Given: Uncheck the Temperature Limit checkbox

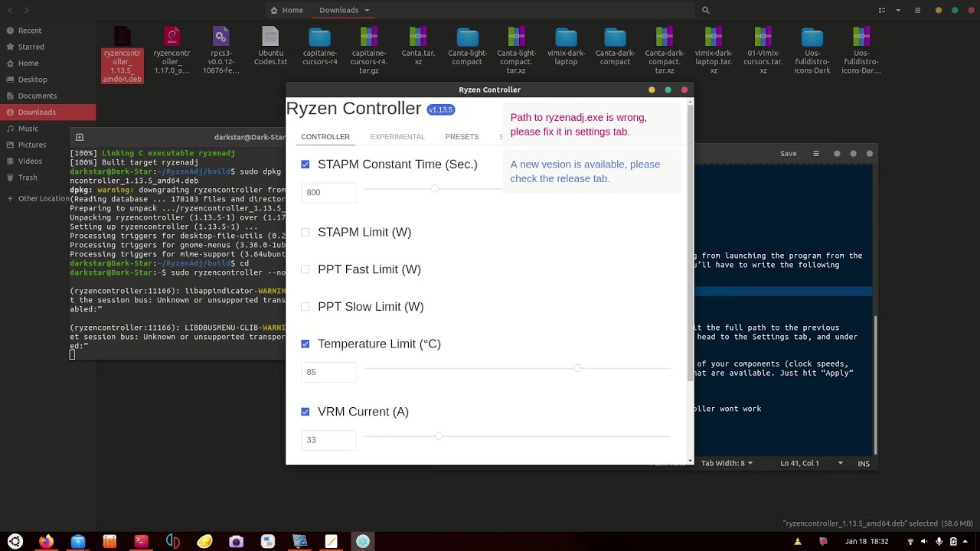Looking at the screenshot, I should 305,344.
